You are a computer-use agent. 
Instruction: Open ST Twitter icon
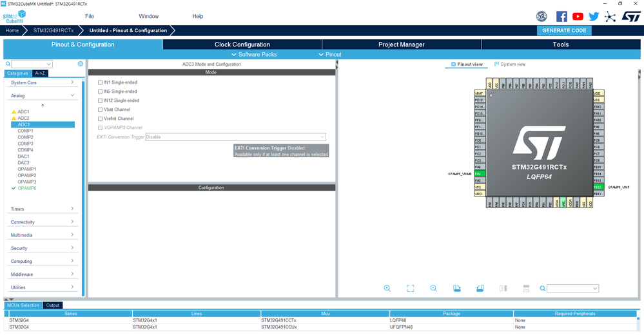pyautogui.click(x=594, y=16)
